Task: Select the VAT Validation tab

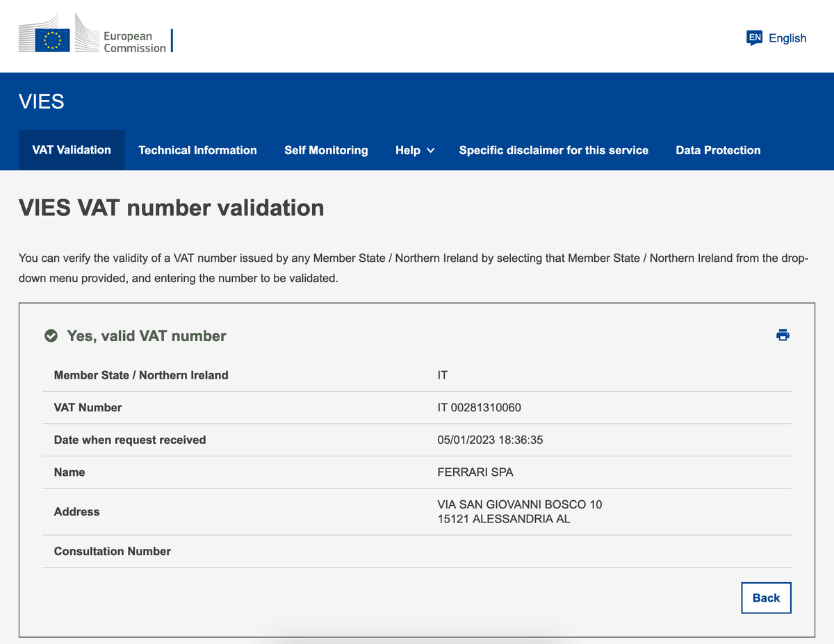Action: pyautogui.click(x=71, y=150)
